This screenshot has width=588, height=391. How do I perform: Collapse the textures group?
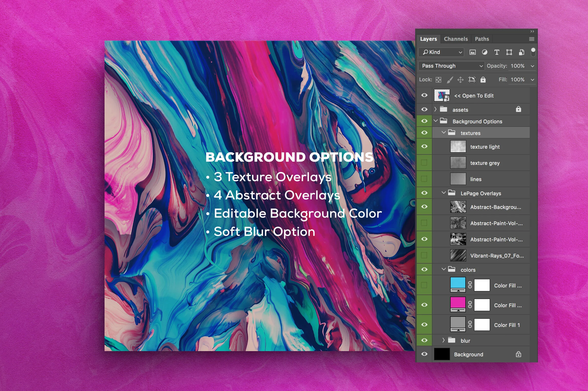click(444, 132)
